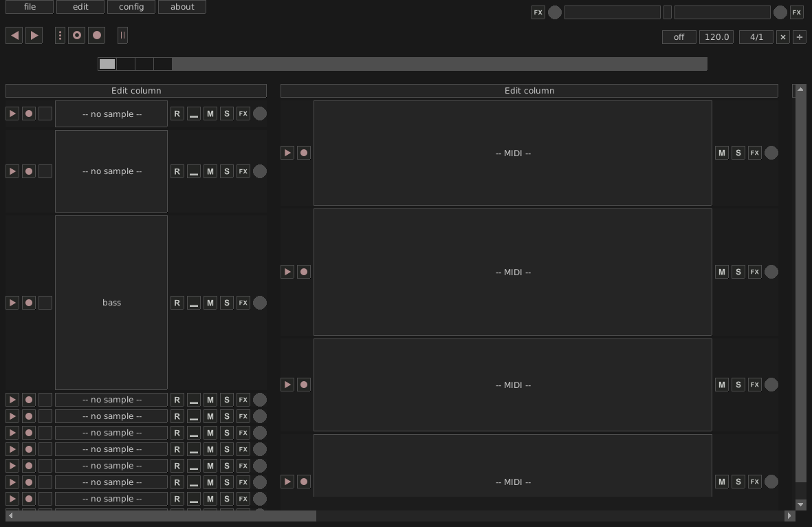Open the top no-sample channel menu
812x527 pixels.
point(111,114)
